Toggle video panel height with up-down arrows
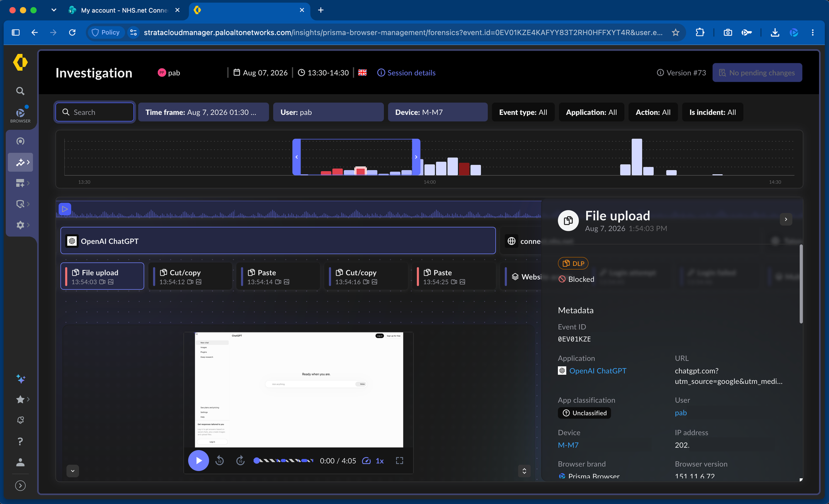 coord(524,471)
